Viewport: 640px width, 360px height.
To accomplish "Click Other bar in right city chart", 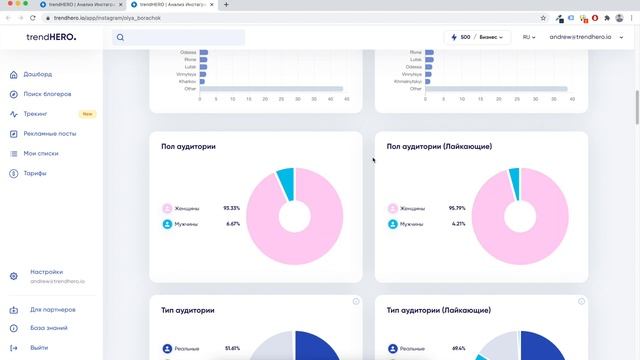I will [x=496, y=89].
